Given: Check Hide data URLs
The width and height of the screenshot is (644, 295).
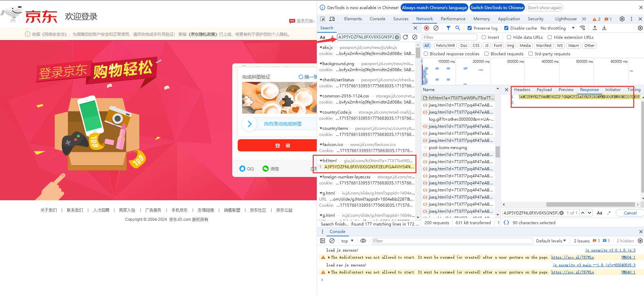Looking at the screenshot, I should pyautogui.click(x=509, y=37).
